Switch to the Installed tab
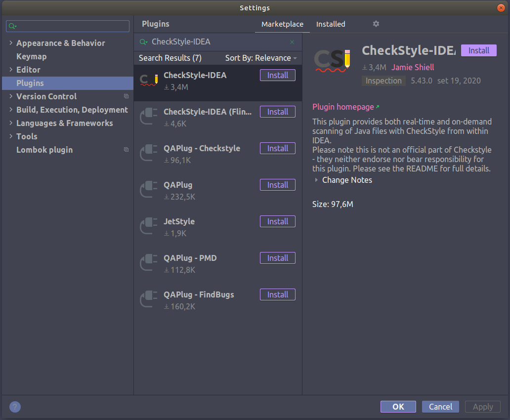Viewport: 510px width, 420px height. tap(331, 24)
